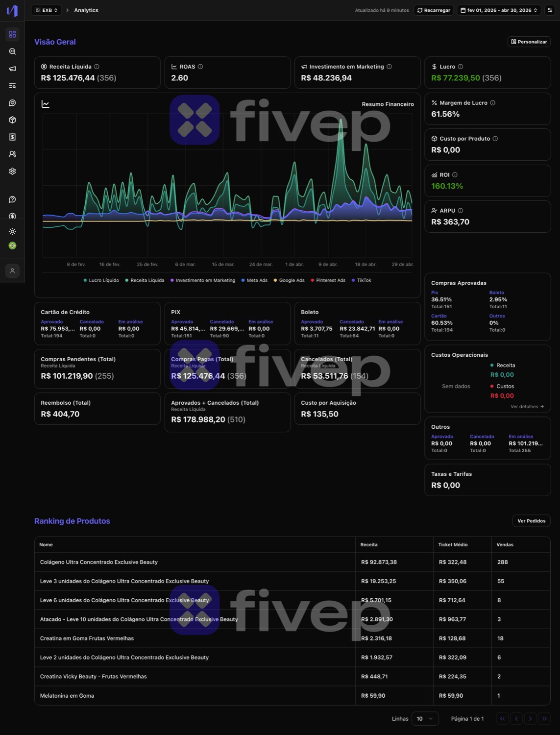Click the Recarregar reload button
The height and width of the screenshot is (735, 560).
click(434, 10)
